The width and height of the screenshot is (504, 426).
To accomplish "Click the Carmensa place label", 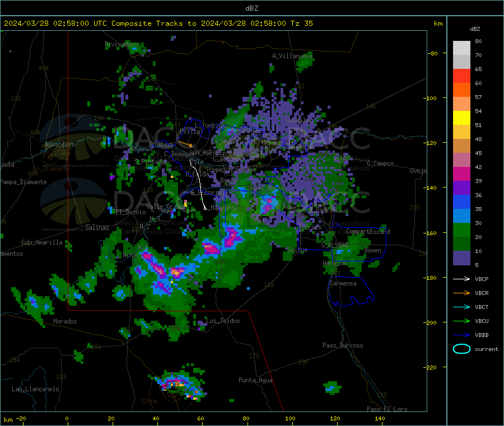I will pyautogui.click(x=343, y=283).
